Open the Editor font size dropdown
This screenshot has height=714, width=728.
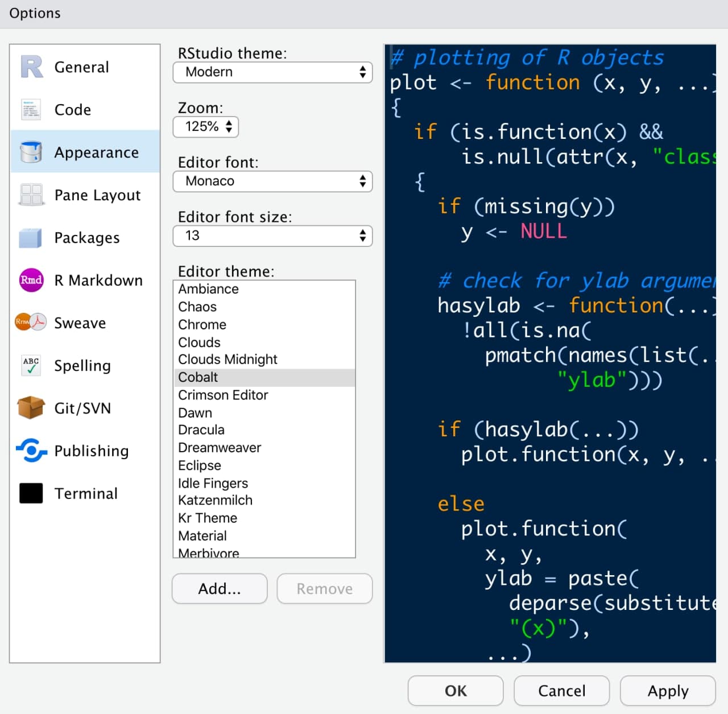coord(272,236)
